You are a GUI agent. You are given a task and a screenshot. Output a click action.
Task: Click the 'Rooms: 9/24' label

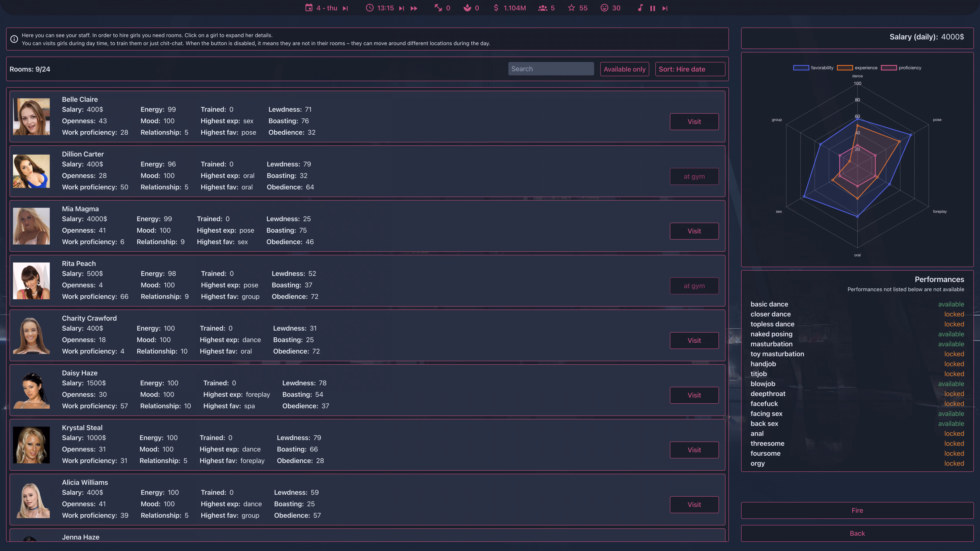click(30, 69)
